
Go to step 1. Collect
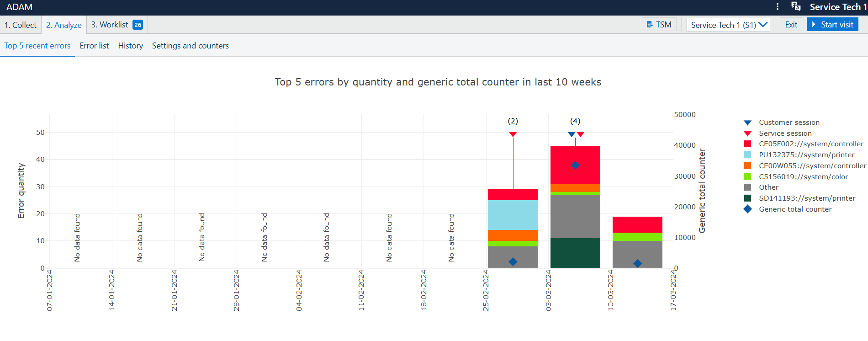[21, 25]
